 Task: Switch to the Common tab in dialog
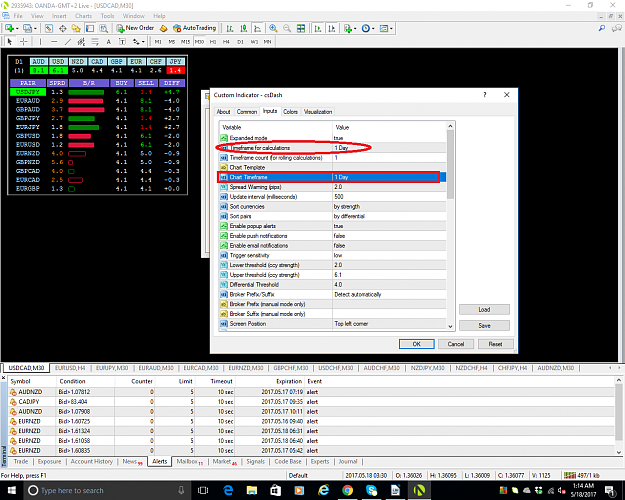247,112
